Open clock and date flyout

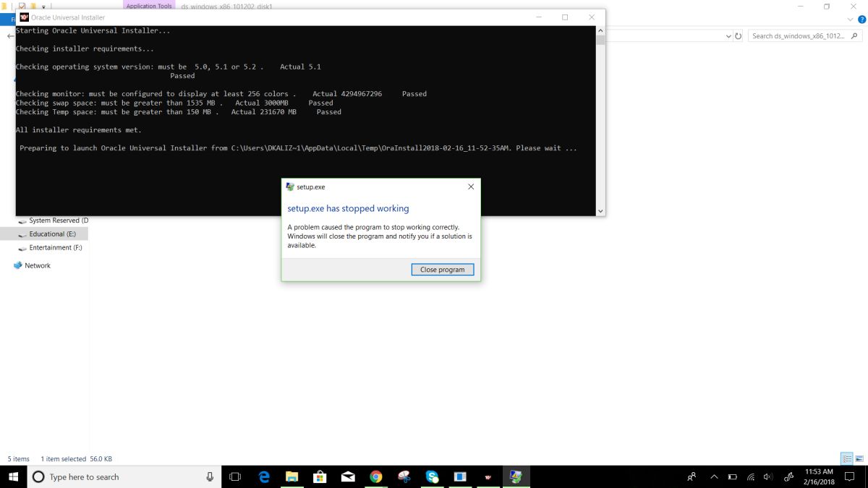tap(819, 476)
